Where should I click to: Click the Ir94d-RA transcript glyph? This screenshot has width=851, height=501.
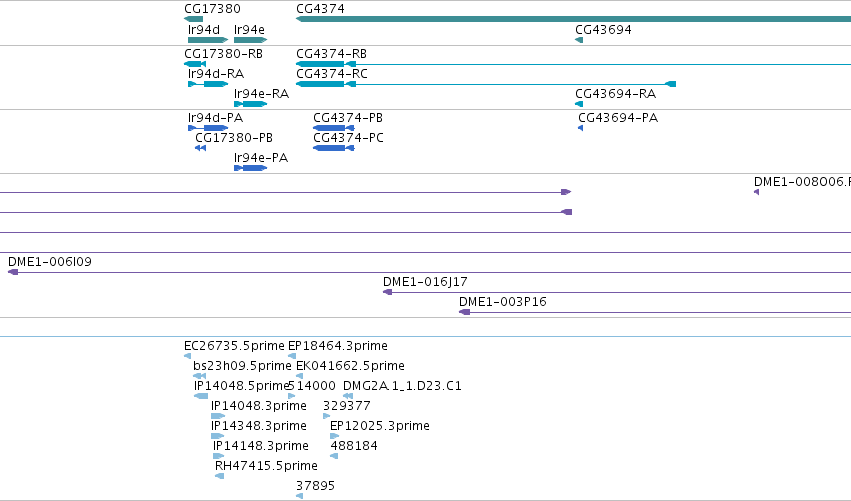pos(208,84)
